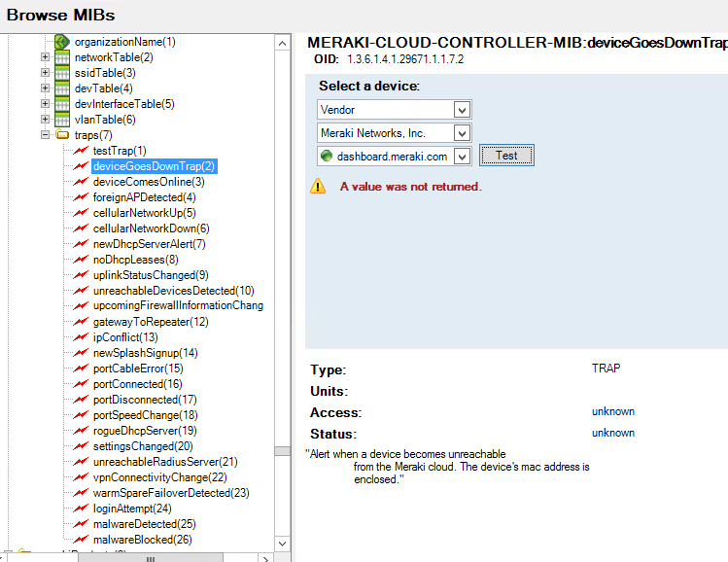Click the tree scroll up arrow
This screenshot has height=562, width=728.
(x=282, y=44)
